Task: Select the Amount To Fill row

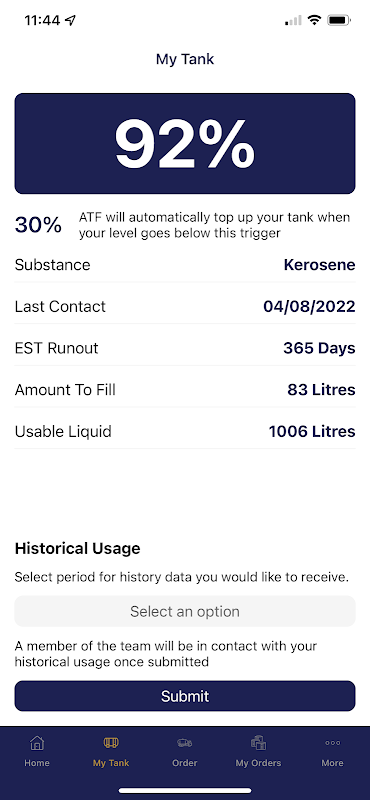Action: [185, 390]
